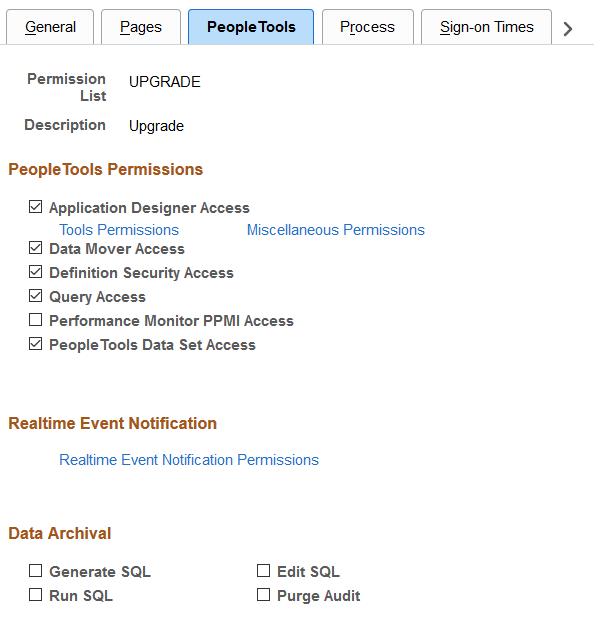Check the Run SQL option
594x619 pixels.
point(36,595)
